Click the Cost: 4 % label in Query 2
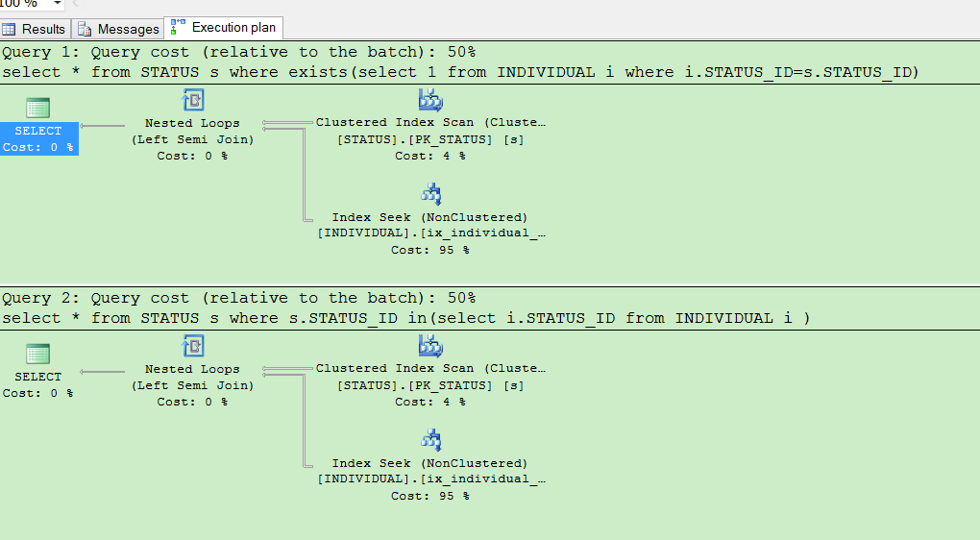 430,402
